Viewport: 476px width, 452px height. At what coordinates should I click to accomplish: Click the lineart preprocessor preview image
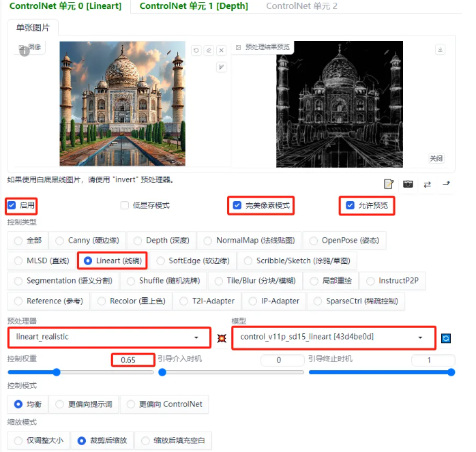(x=340, y=104)
